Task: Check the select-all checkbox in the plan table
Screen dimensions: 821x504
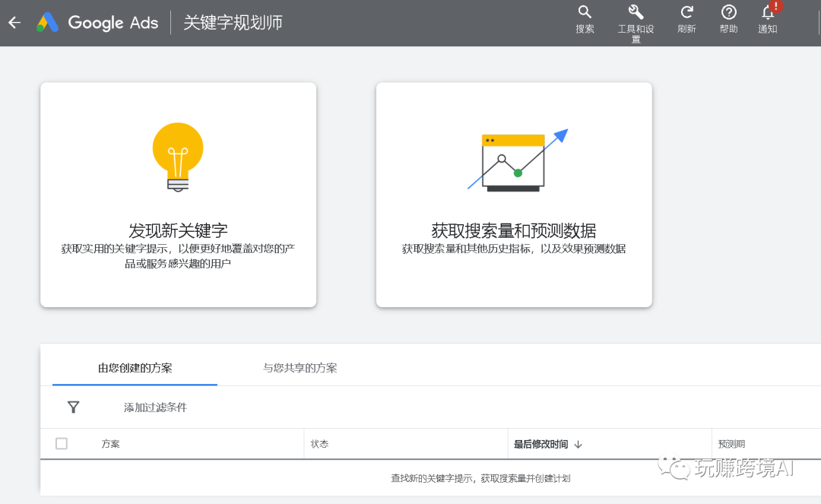Action: tap(62, 443)
